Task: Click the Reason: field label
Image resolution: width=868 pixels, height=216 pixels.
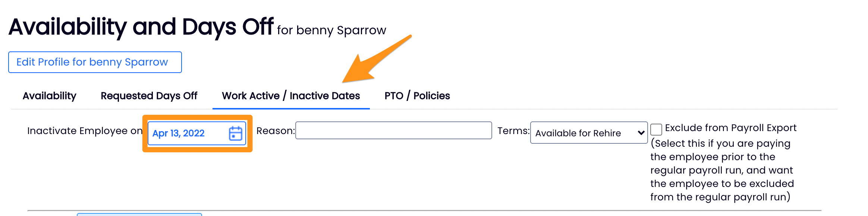Action: [x=275, y=131]
